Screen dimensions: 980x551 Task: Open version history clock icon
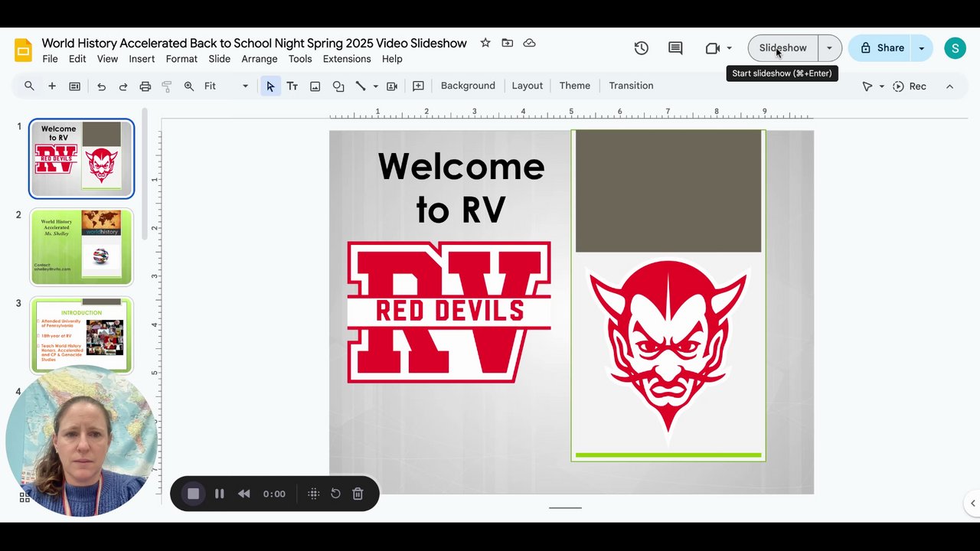coord(642,48)
